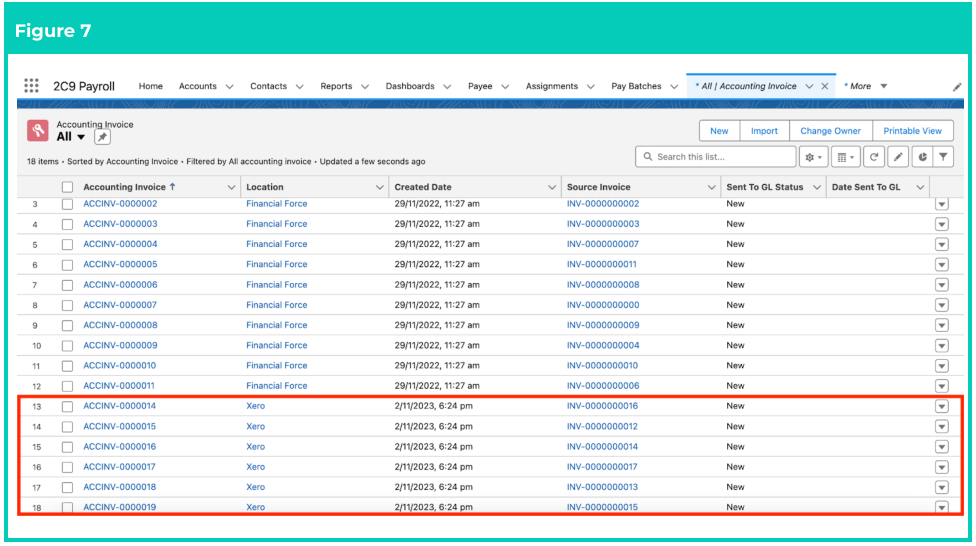976x546 pixels.
Task: Open Source Invoice column options chevron
Action: coord(711,187)
